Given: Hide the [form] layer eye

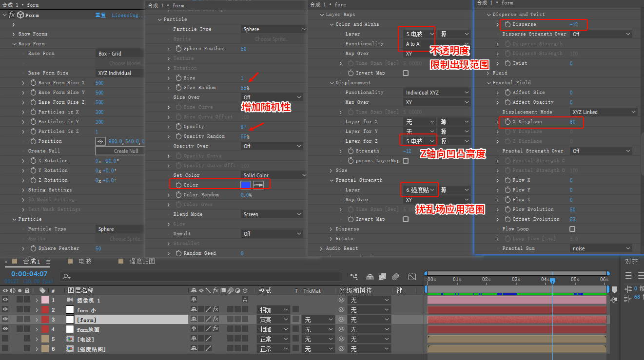Looking at the screenshot, I should coord(5,320).
